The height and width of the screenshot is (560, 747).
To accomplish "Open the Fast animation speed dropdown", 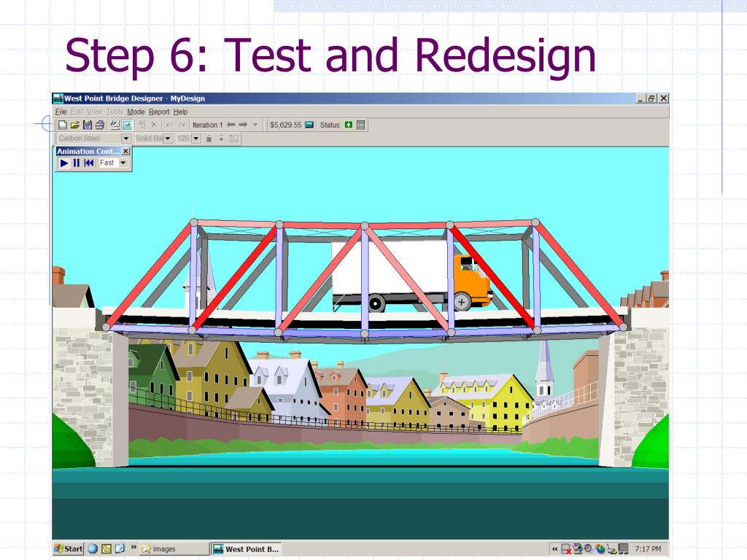I will pos(123,163).
